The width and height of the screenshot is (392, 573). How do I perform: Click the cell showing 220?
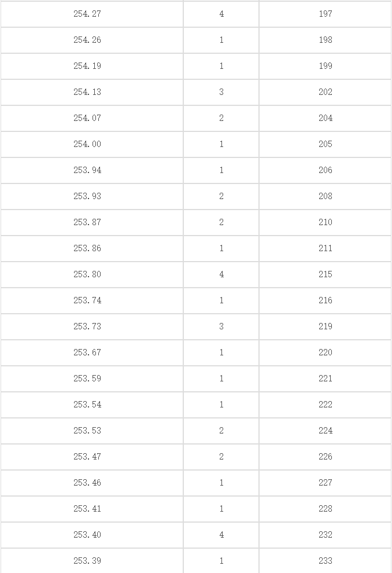(x=325, y=352)
